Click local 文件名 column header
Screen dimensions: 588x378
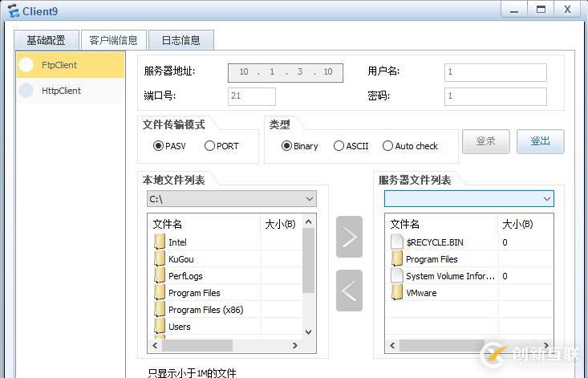click(205, 224)
